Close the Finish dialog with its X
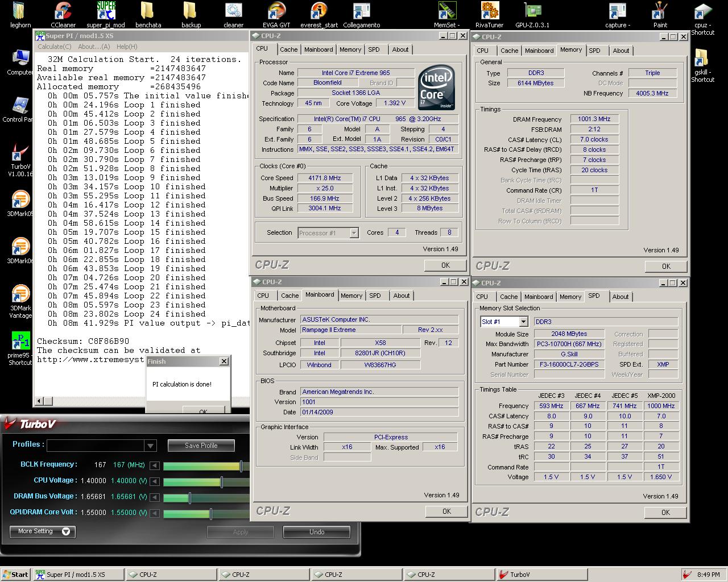Image resolution: width=728 pixels, height=582 pixels. (224, 361)
